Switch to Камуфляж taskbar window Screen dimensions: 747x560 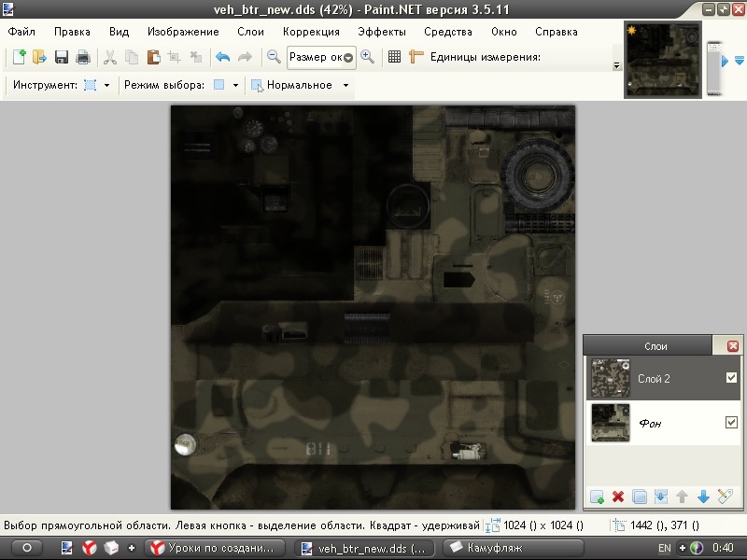pyautogui.click(x=495, y=547)
